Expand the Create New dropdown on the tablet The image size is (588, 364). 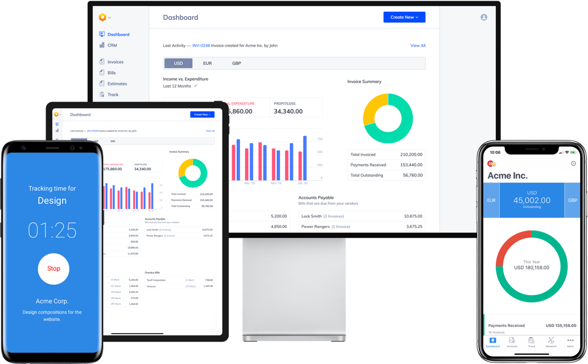[x=202, y=115]
